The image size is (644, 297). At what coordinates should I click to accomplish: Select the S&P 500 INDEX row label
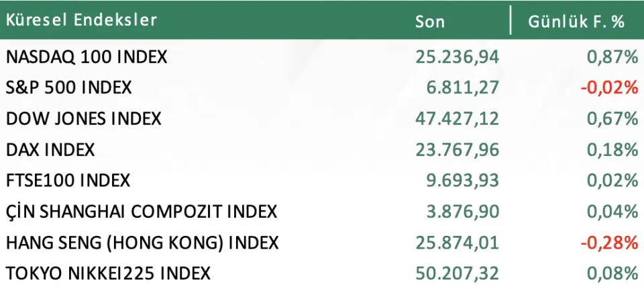[x=68, y=88]
